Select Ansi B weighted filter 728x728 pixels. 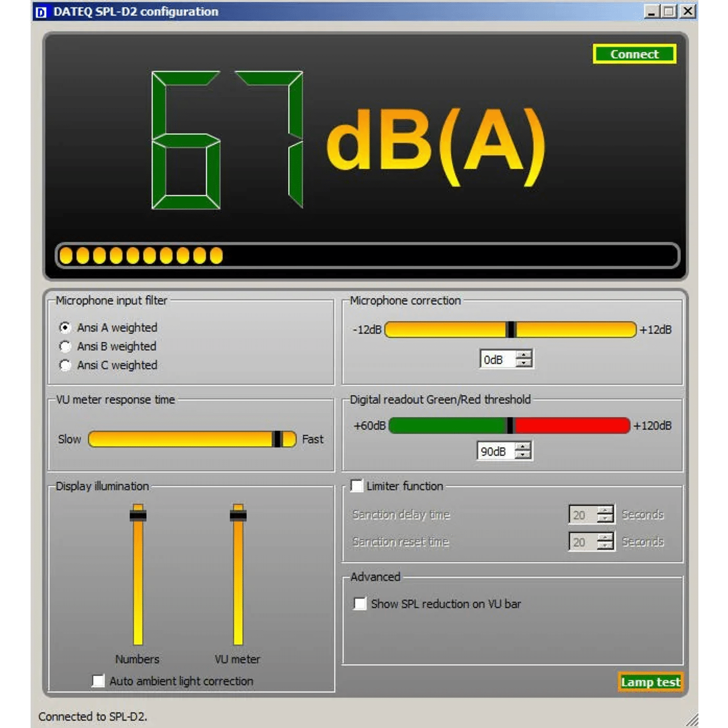click(x=65, y=347)
